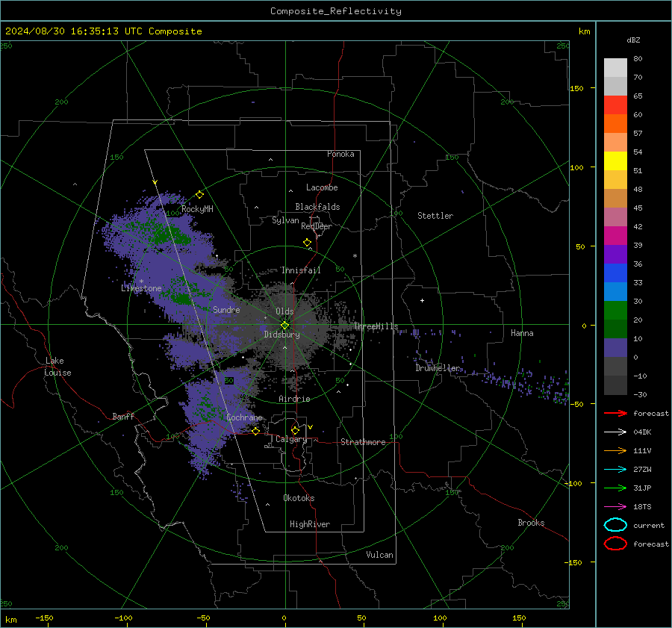672x628 pixels.
Task: Click the Limestone label
Action: click(141, 288)
